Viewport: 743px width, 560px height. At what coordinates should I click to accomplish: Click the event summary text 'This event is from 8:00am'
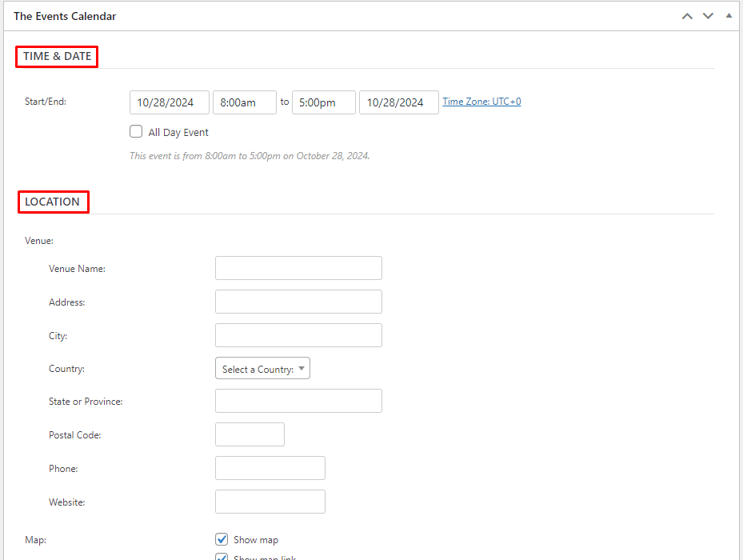[250, 156]
